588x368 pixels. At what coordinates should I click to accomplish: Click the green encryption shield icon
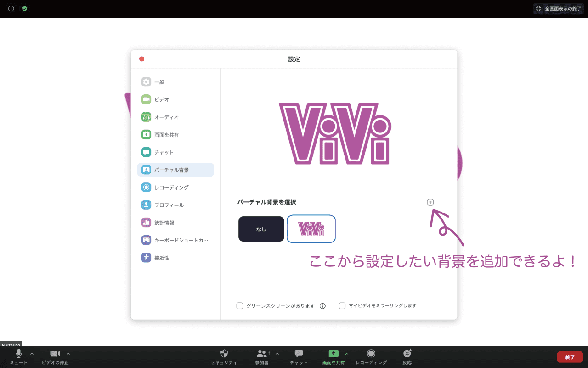click(24, 8)
